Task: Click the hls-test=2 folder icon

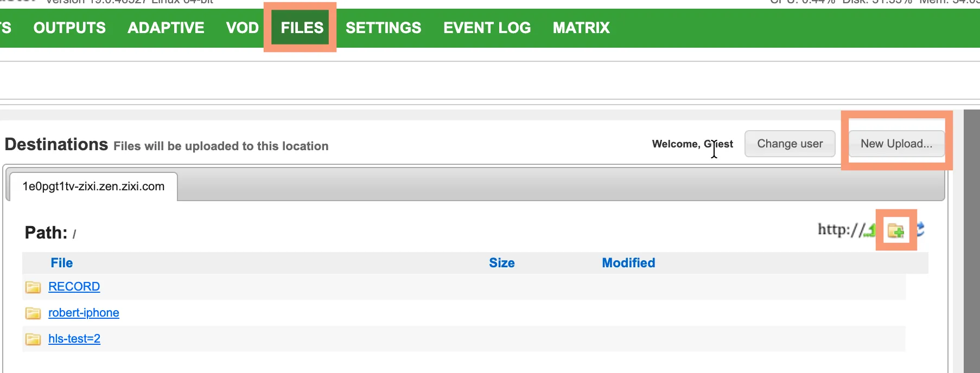Action: [33, 339]
